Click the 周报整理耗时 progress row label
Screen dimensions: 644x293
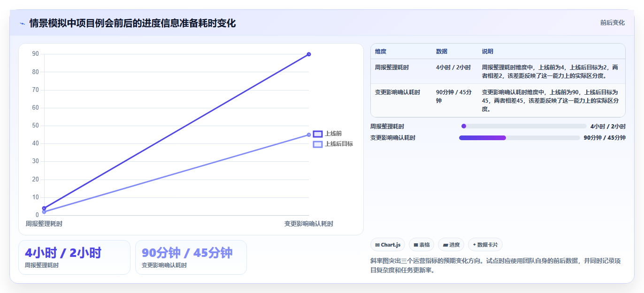click(x=387, y=127)
